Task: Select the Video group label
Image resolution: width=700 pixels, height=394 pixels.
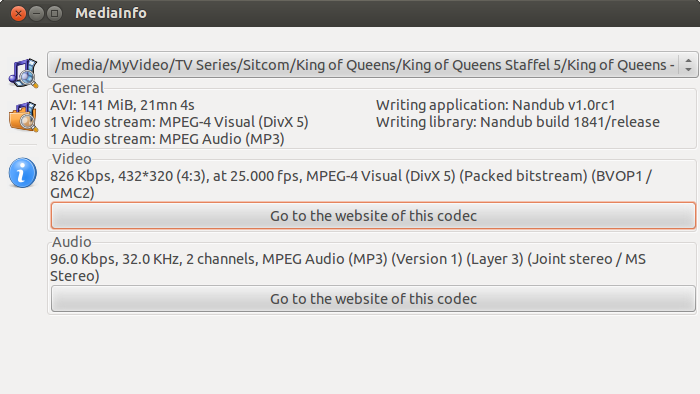Action: point(72,159)
